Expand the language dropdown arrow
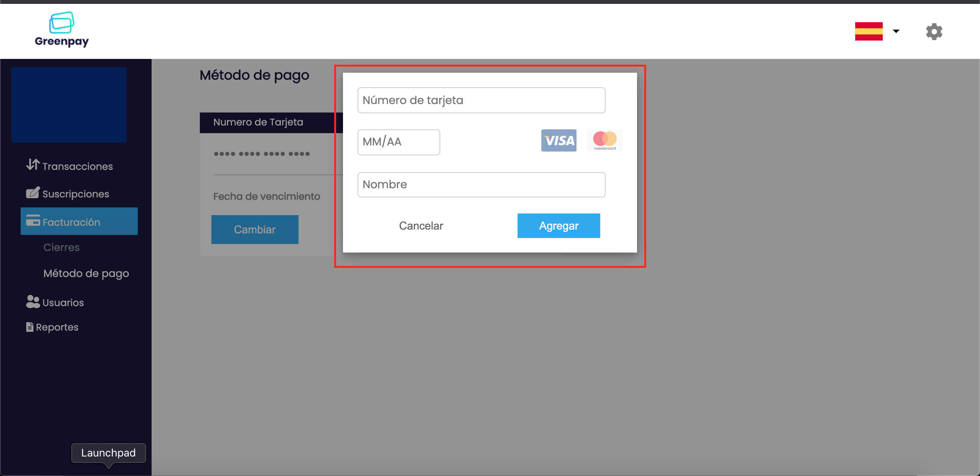 pos(896,31)
